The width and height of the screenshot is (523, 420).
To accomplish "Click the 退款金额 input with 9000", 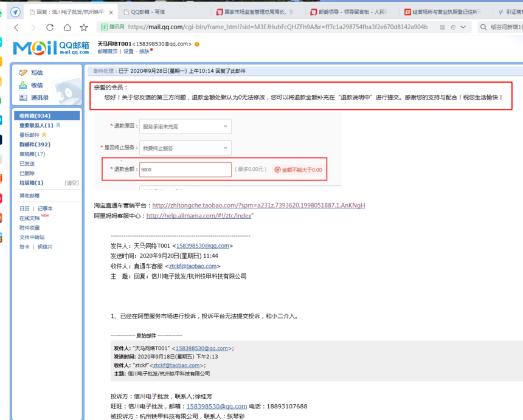I will (185, 170).
